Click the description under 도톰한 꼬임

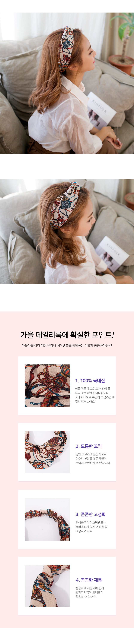point(93,459)
